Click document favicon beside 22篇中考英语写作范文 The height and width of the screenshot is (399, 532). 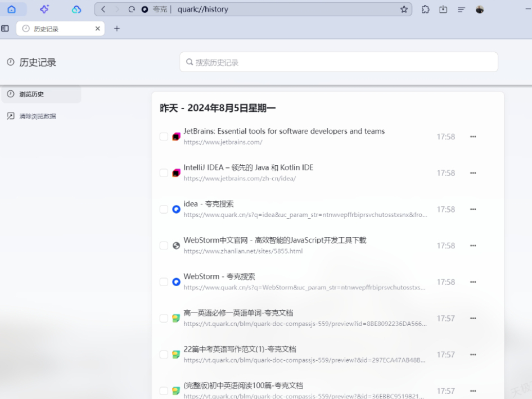[176, 355]
